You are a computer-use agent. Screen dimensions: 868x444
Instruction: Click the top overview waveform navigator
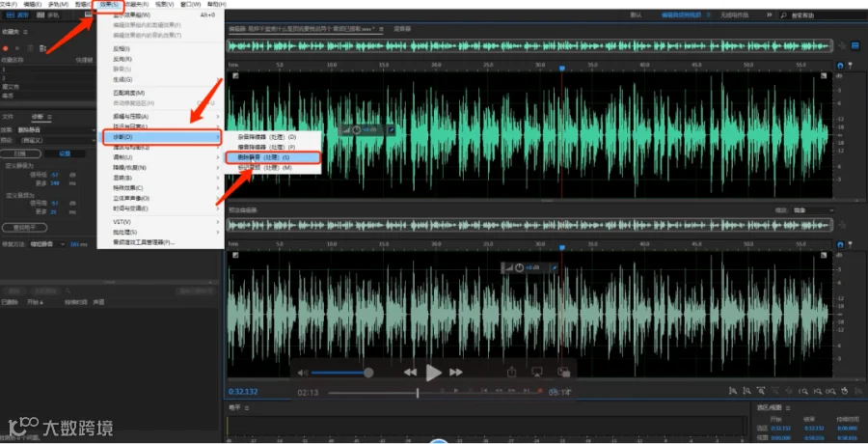pos(529,46)
